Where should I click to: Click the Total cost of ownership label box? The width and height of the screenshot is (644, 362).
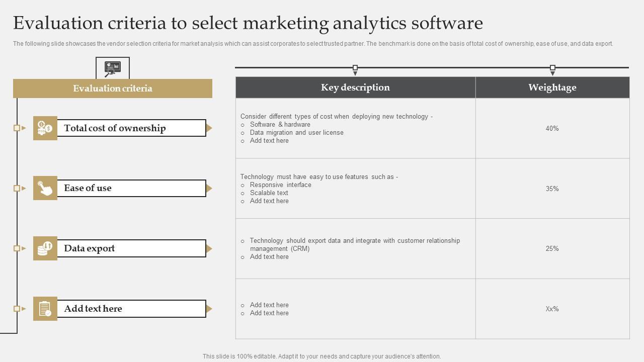pos(131,128)
